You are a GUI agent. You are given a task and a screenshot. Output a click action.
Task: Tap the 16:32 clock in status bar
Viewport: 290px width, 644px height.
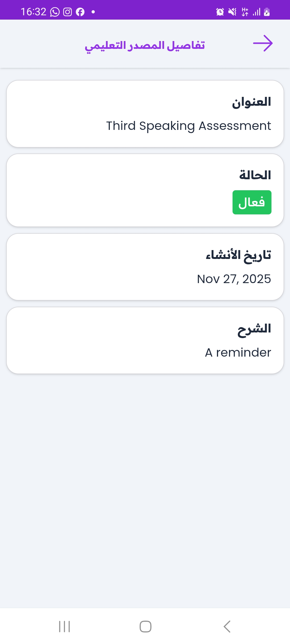pos(34,12)
